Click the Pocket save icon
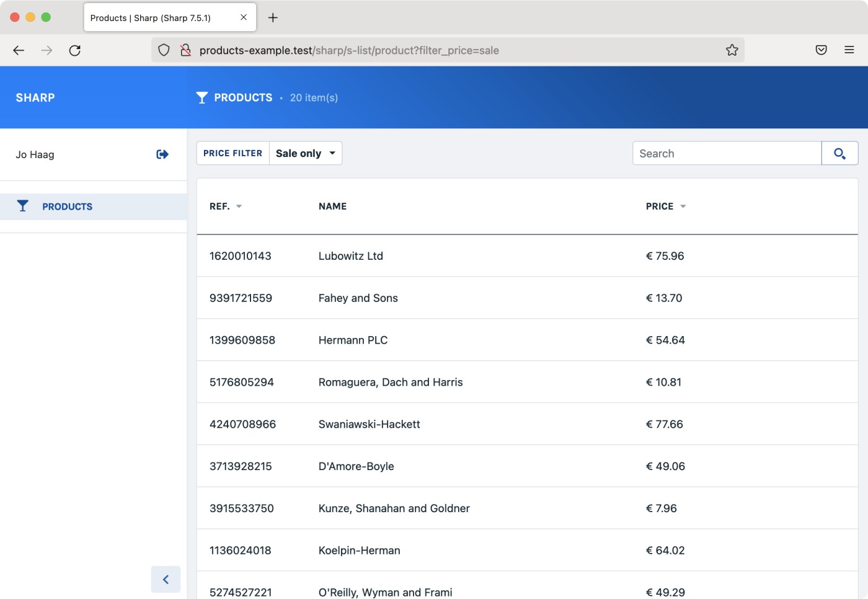 pyautogui.click(x=821, y=50)
